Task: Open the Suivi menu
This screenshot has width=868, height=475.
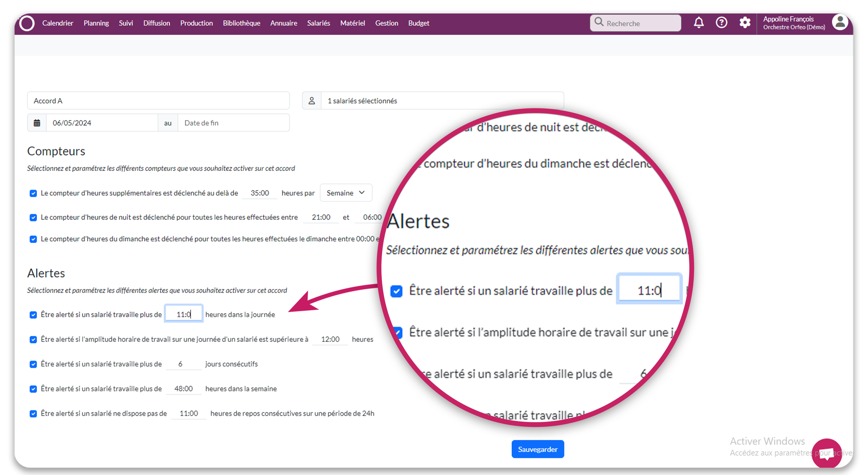Action: tap(126, 23)
